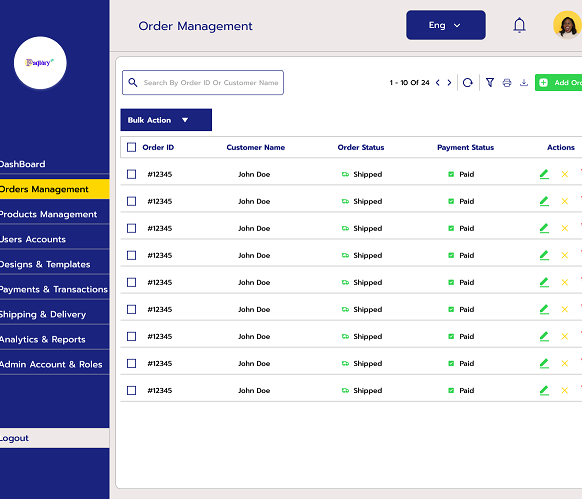Click the Payment Status column header
This screenshot has width=582, height=499.
(x=465, y=147)
